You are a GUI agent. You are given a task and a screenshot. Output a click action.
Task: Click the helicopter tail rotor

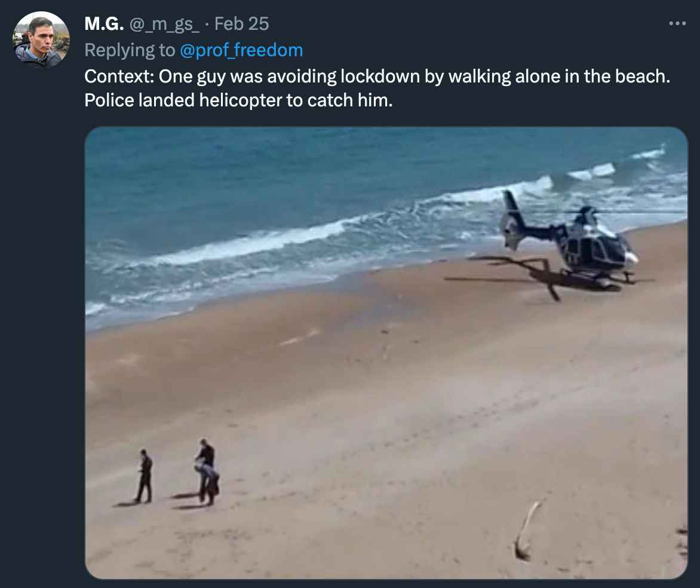click(510, 231)
